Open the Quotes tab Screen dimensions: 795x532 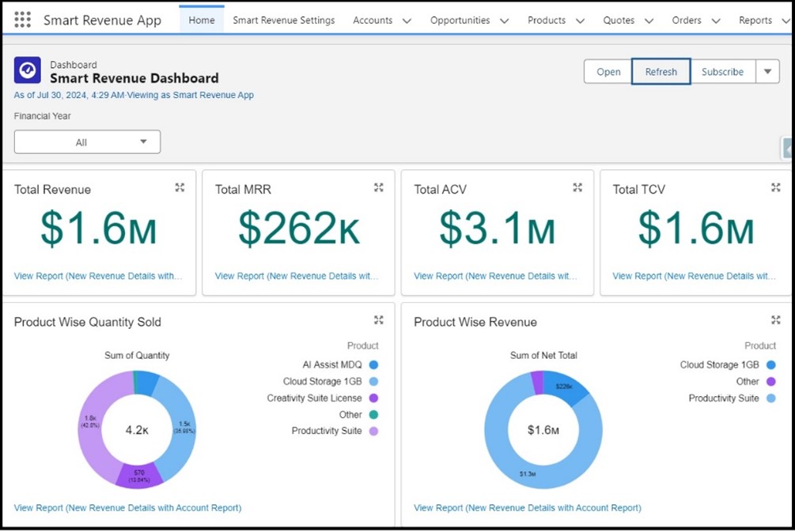click(x=619, y=21)
